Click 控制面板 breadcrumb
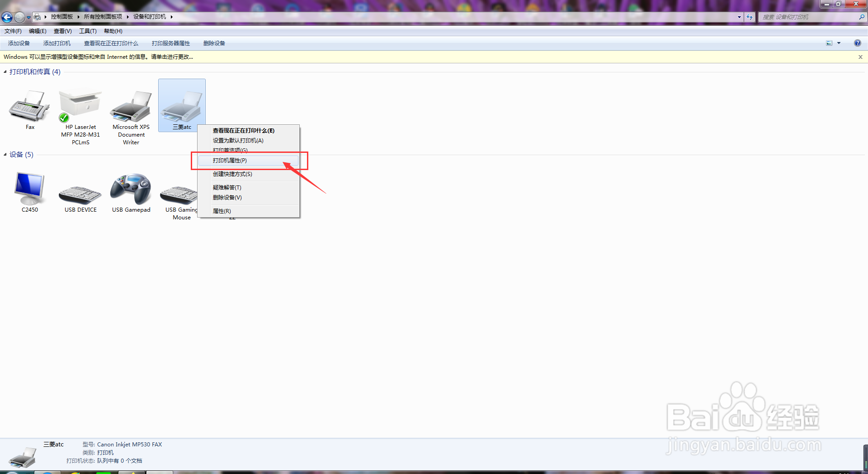This screenshot has width=868, height=474. pos(62,17)
